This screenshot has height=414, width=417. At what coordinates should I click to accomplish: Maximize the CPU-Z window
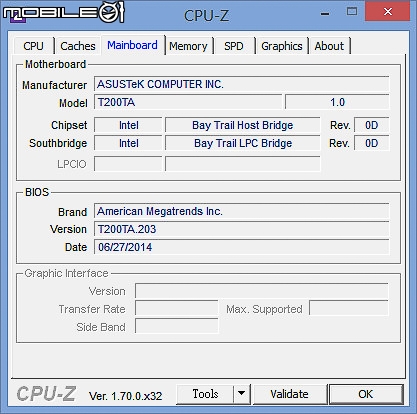click(352, 12)
